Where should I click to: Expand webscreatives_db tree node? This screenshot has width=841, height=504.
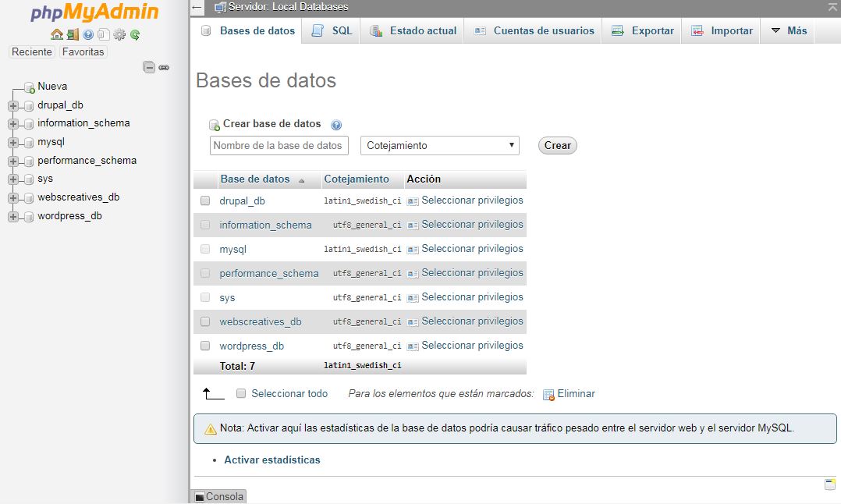pos(13,198)
